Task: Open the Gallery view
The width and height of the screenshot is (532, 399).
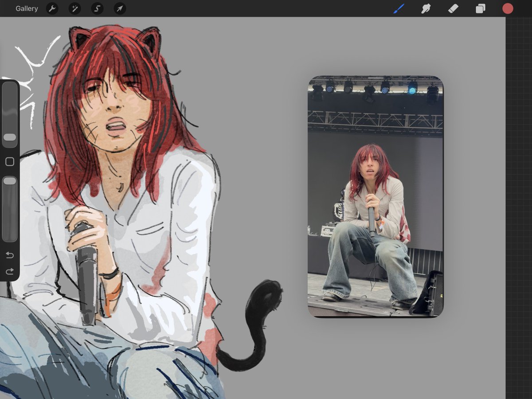Action: point(27,8)
